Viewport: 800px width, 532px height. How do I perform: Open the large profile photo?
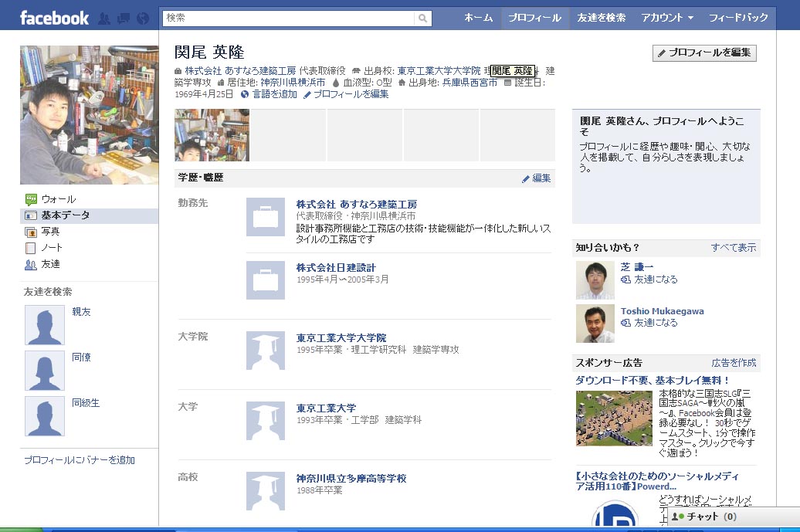(x=90, y=115)
